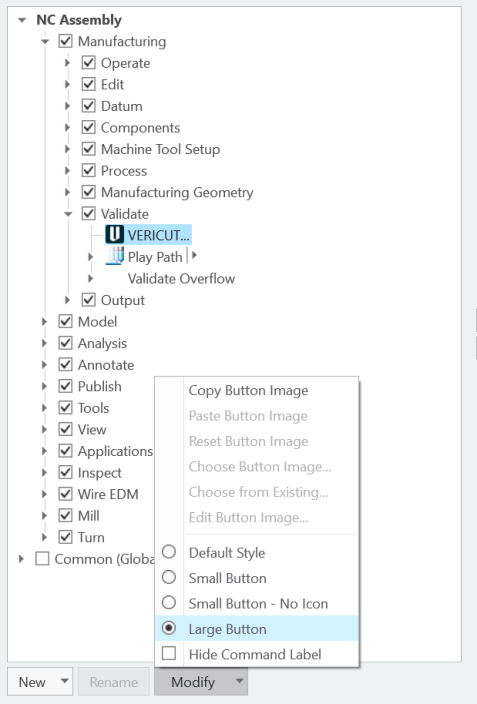
Task: Select the VERICUT command icon
Action: click(x=115, y=234)
